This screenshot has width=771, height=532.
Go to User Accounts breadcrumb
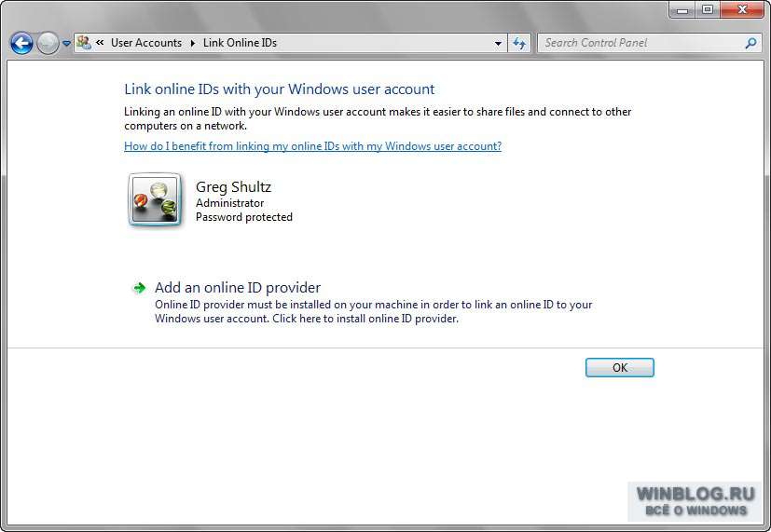(x=146, y=43)
